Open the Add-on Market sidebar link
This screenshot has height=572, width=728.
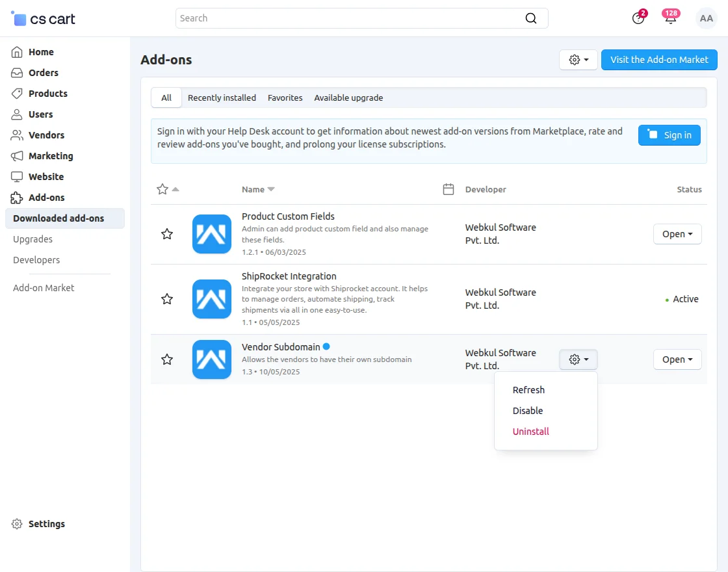[43, 287]
